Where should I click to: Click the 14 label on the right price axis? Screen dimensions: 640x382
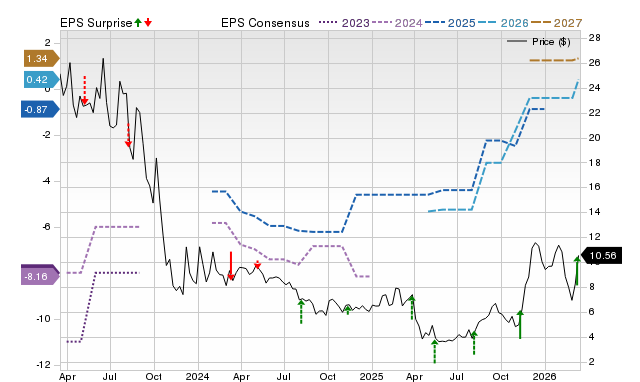tap(595, 211)
